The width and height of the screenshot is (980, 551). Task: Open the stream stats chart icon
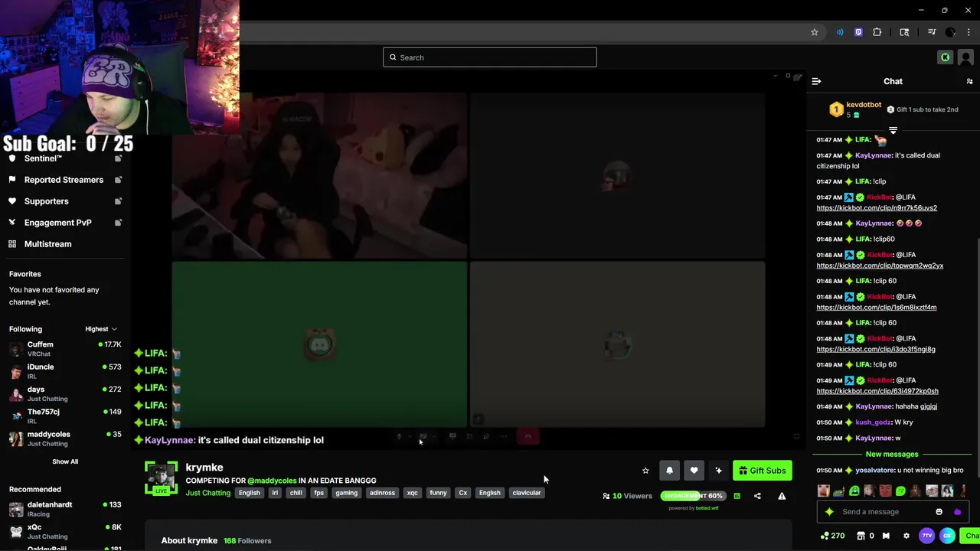tap(737, 496)
